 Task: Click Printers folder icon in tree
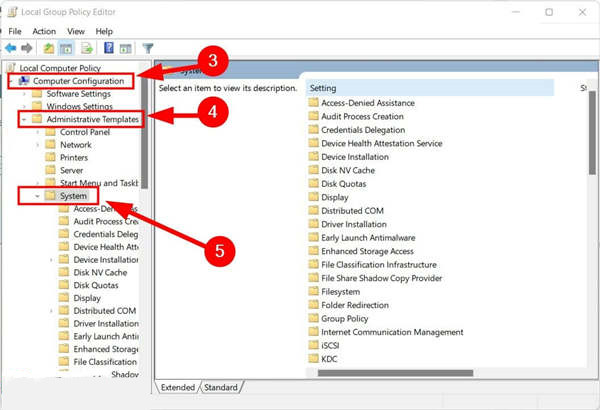click(51, 157)
